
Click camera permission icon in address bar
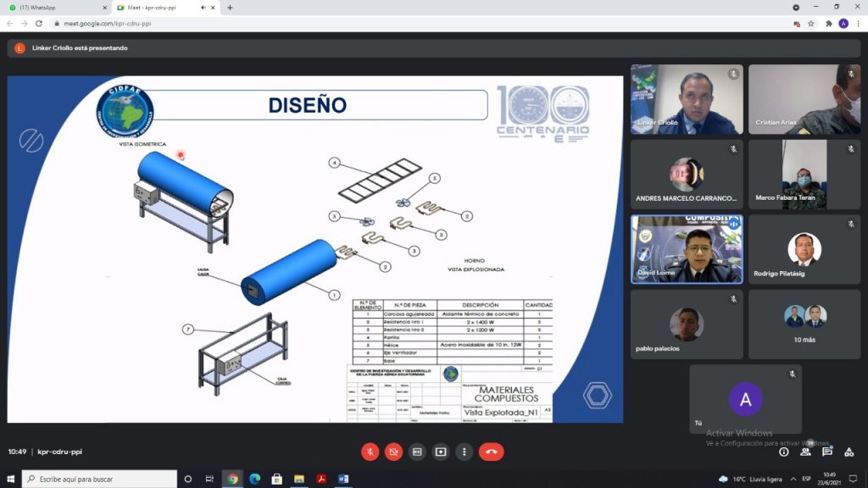[797, 24]
